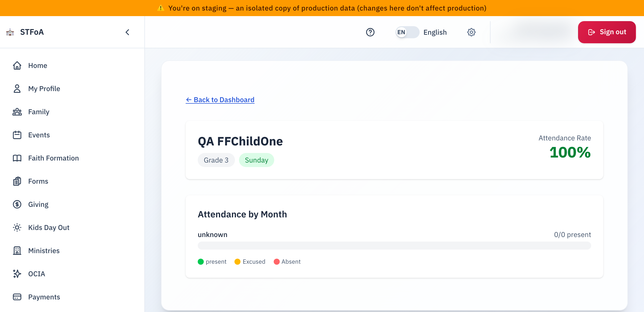Screen dimensions: 644x312
Task: Click the staging warning banner text
Action: (327, 8)
